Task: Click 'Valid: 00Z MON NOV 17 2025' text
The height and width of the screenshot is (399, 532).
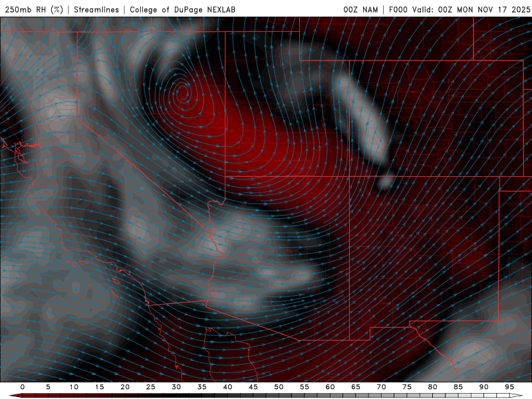Action: pos(471,9)
